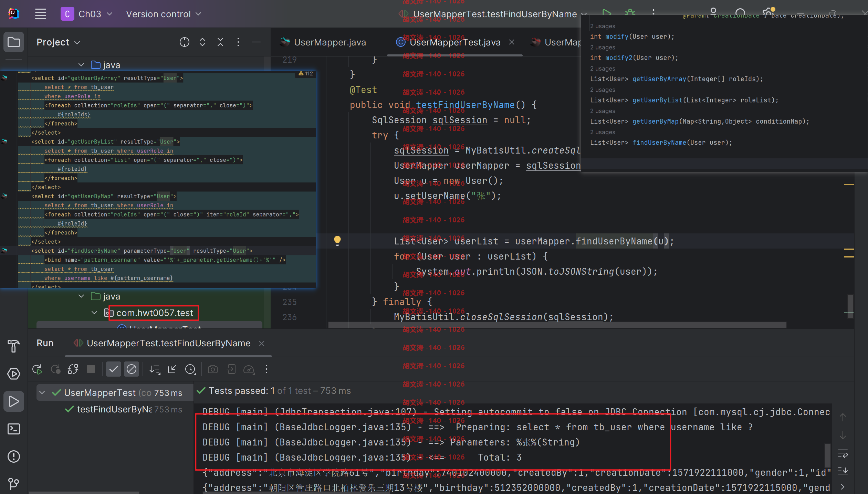The image size is (868, 494).
Task: Toggle scroll to end in console
Action: tap(843, 471)
